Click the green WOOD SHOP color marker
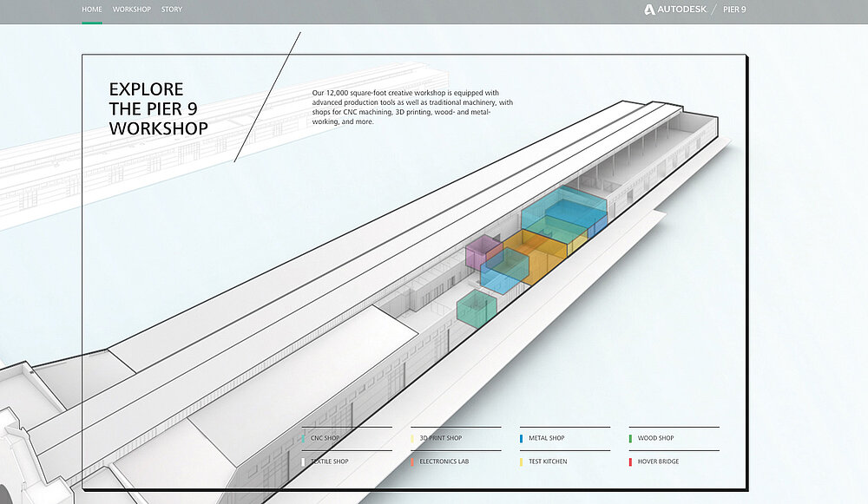Screen dimensions: 868x504 [630, 438]
